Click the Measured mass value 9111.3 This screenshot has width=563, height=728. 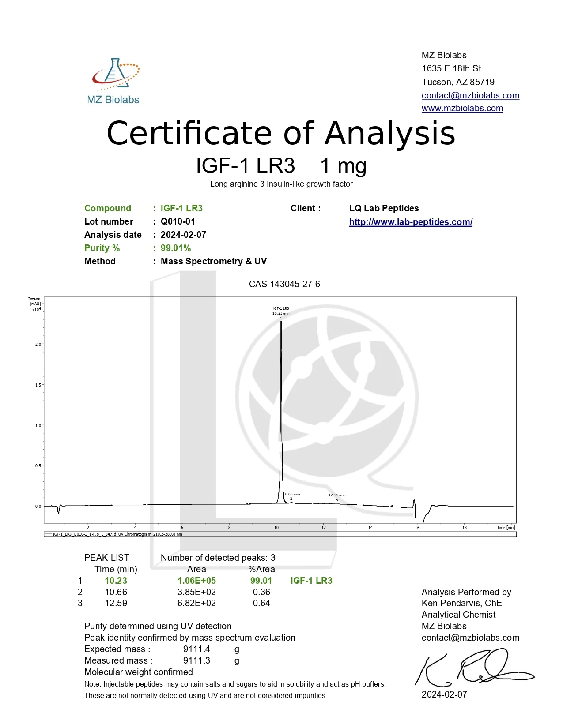tap(196, 660)
